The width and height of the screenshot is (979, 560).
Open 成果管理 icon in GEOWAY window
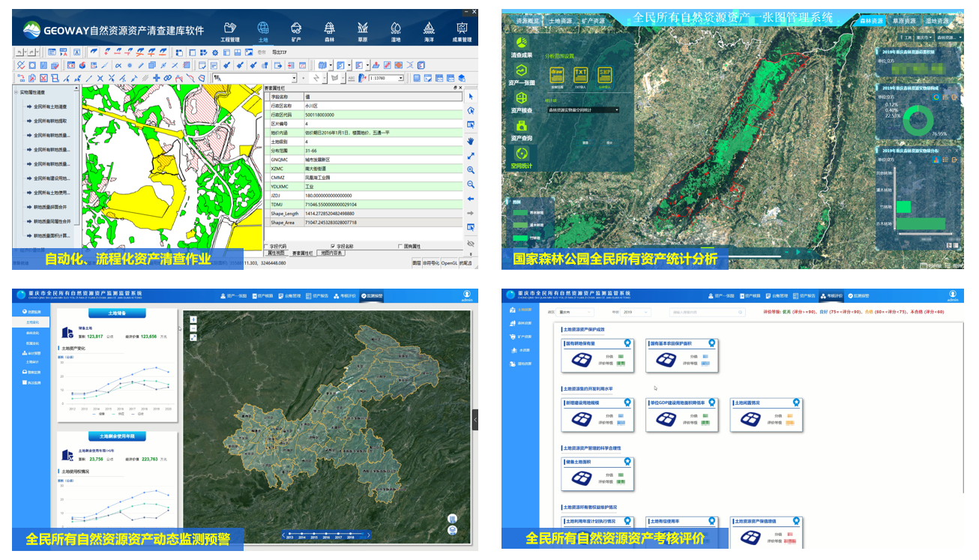(462, 31)
